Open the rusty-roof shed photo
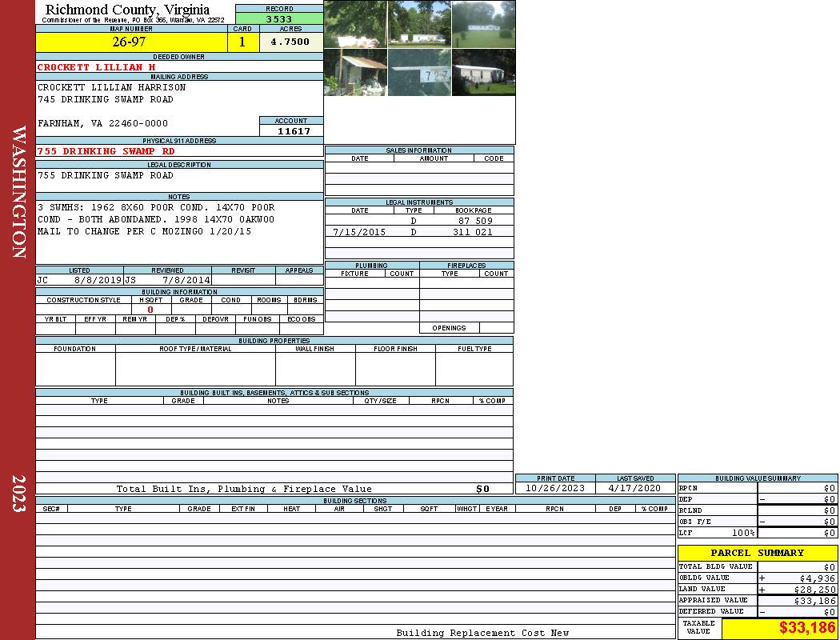This screenshot has height=640, width=840. point(355,73)
